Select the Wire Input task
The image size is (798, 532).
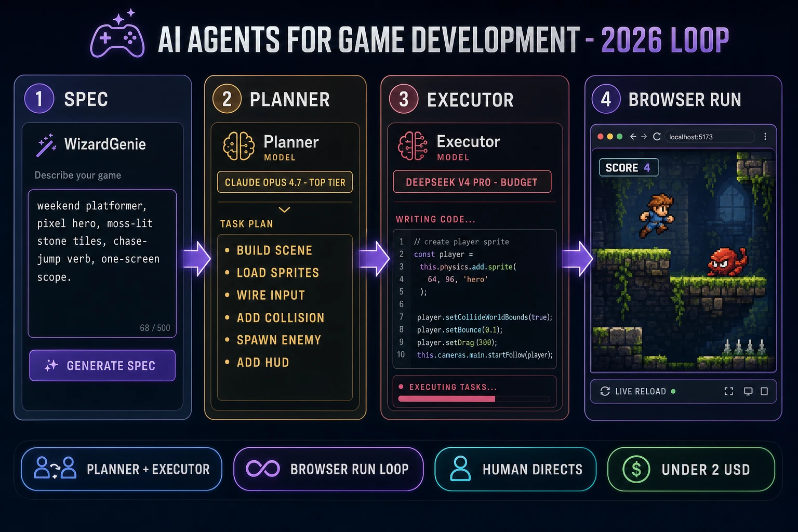coord(270,295)
